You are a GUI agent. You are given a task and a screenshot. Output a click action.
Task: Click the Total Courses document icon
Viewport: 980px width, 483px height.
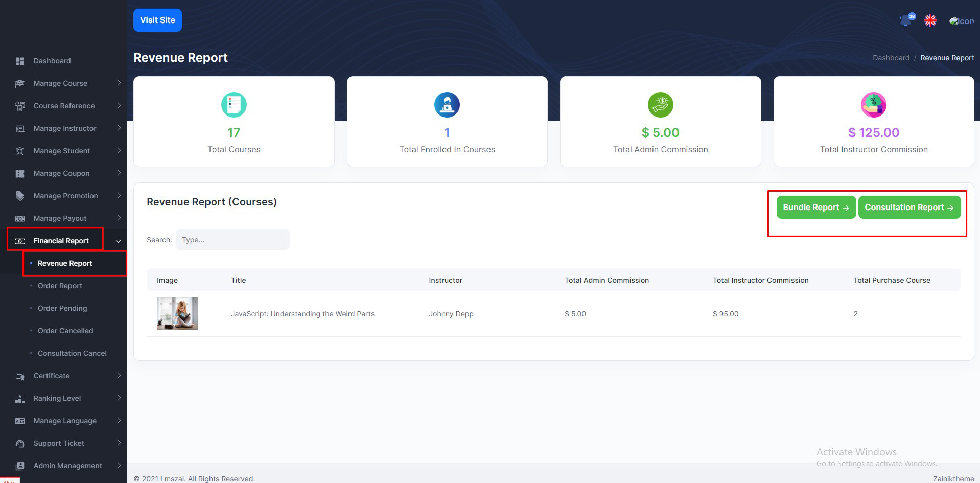(234, 105)
